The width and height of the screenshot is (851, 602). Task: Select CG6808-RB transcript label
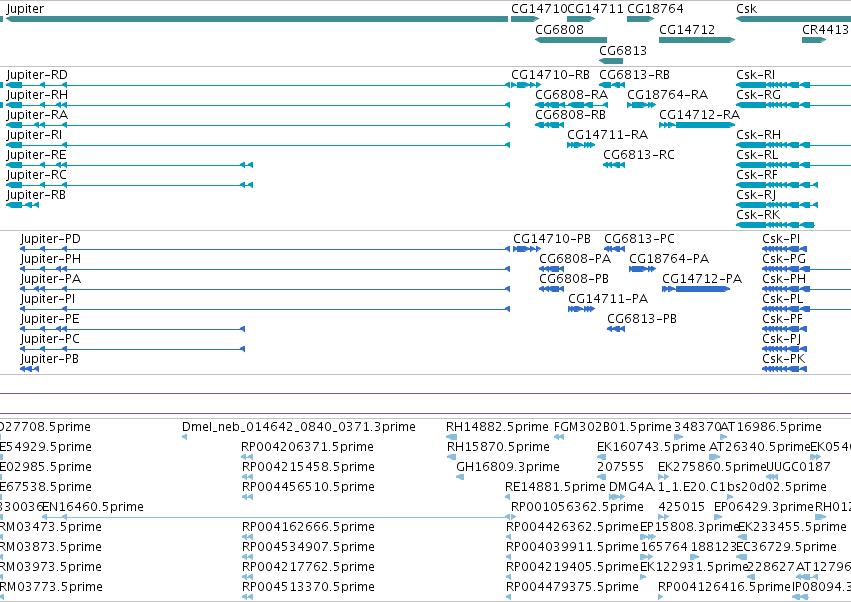(x=570, y=115)
